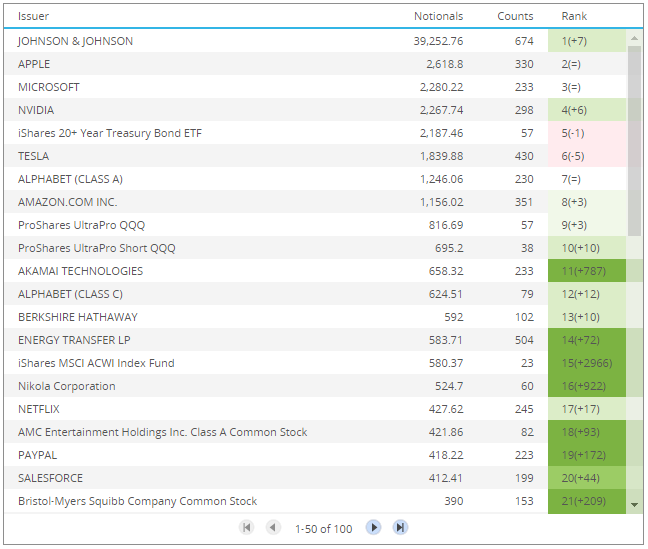
Task: Click rank cell 2(=)
Action: [x=587, y=64]
